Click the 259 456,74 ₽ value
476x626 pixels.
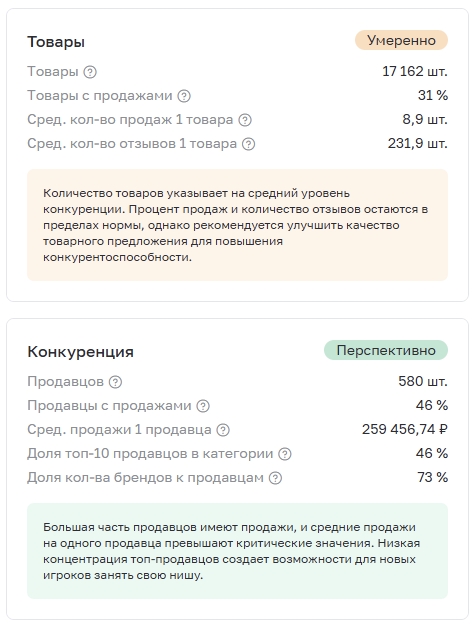click(405, 429)
